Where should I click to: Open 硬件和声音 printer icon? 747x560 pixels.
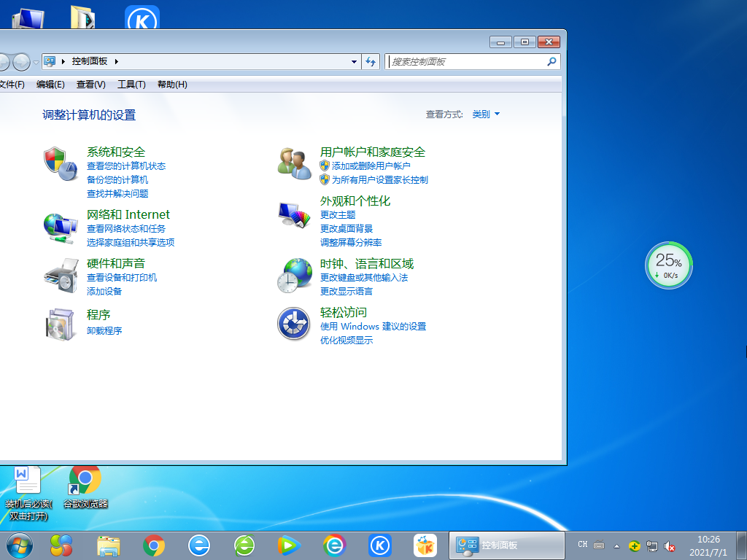[61, 276]
